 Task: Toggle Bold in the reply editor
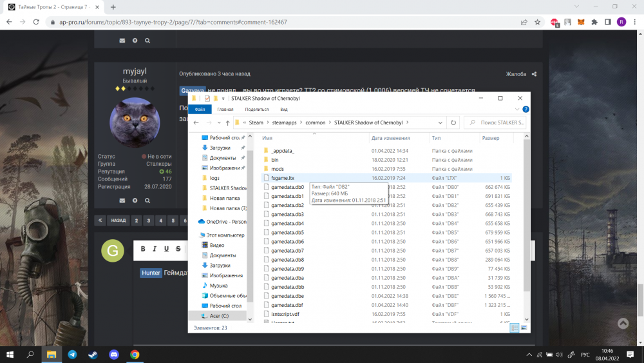[x=144, y=249]
